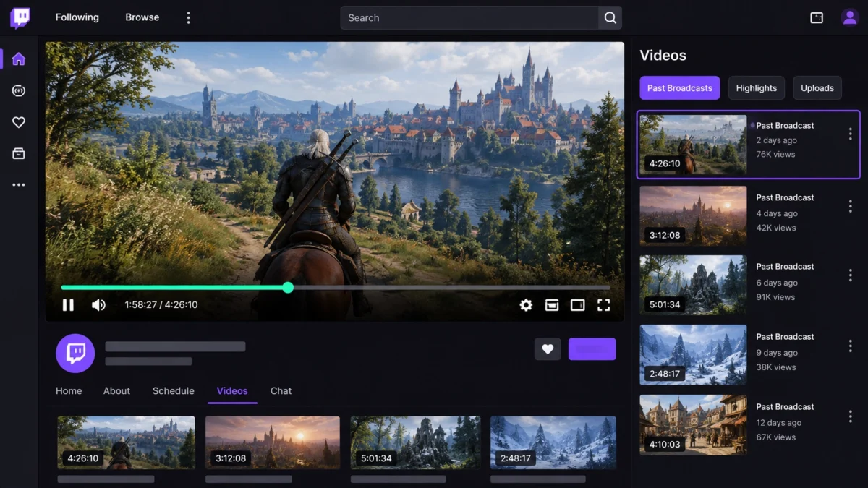Click the '42K views' text
Image resolution: width=868 pixels, height=488 pixels.
coord(775,228)
